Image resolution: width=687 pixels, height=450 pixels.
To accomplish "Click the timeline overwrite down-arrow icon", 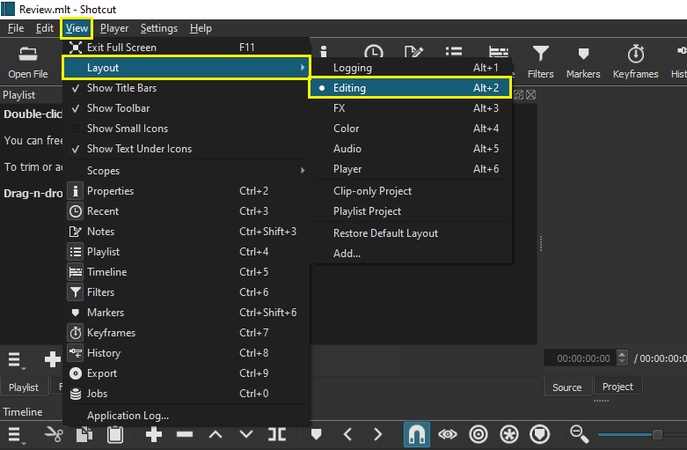I will click(246, 435).
